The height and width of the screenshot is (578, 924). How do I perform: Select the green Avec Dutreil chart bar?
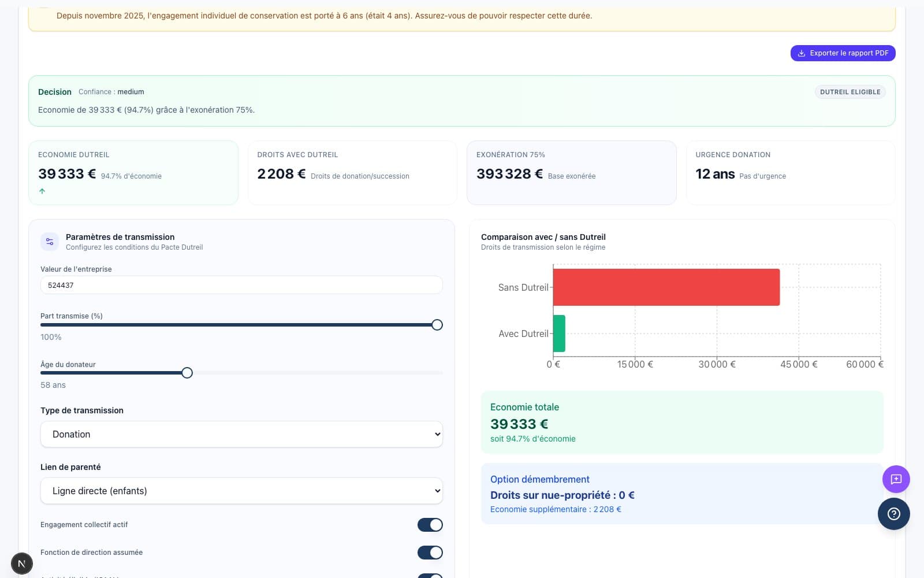pyautogui.click(x=559, y=334)
